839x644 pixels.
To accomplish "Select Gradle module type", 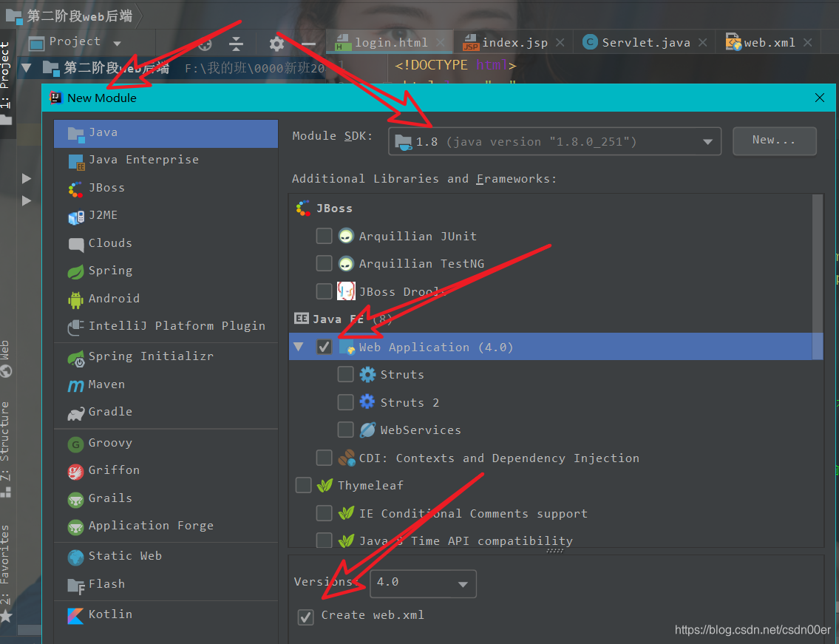I will 166,412.
